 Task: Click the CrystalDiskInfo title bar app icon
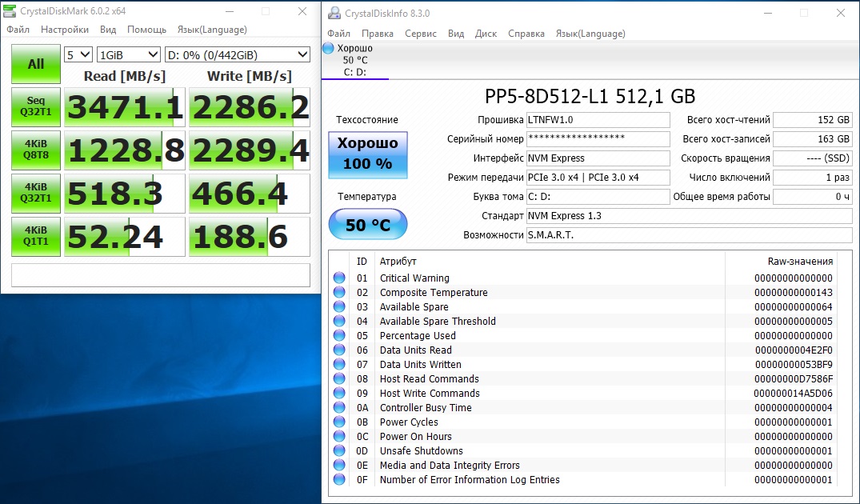tap(334, 13)
